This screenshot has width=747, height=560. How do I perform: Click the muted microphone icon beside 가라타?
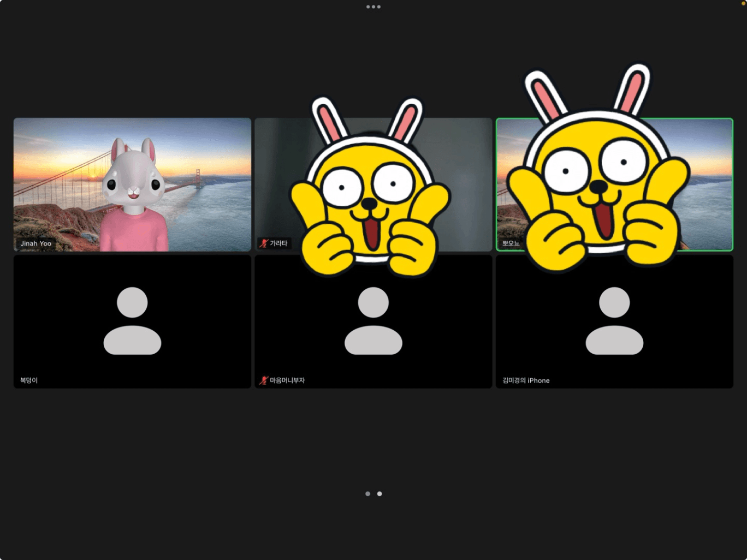click(x=264, y=243)
